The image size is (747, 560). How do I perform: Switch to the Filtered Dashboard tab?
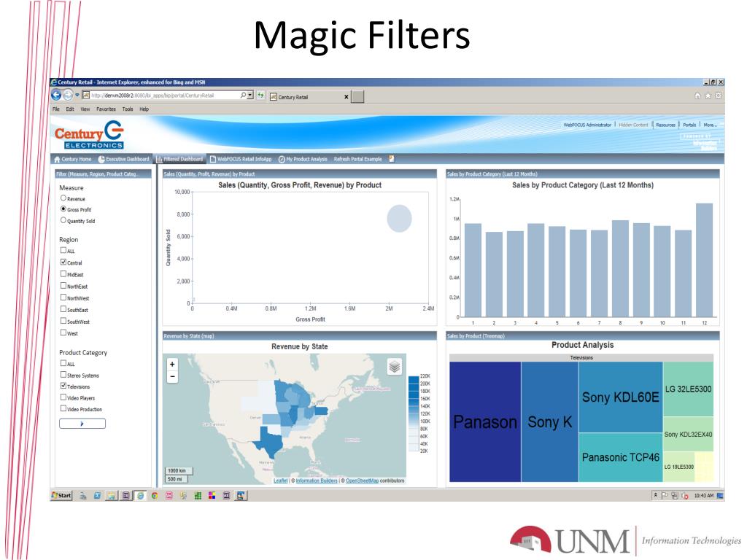180,159
